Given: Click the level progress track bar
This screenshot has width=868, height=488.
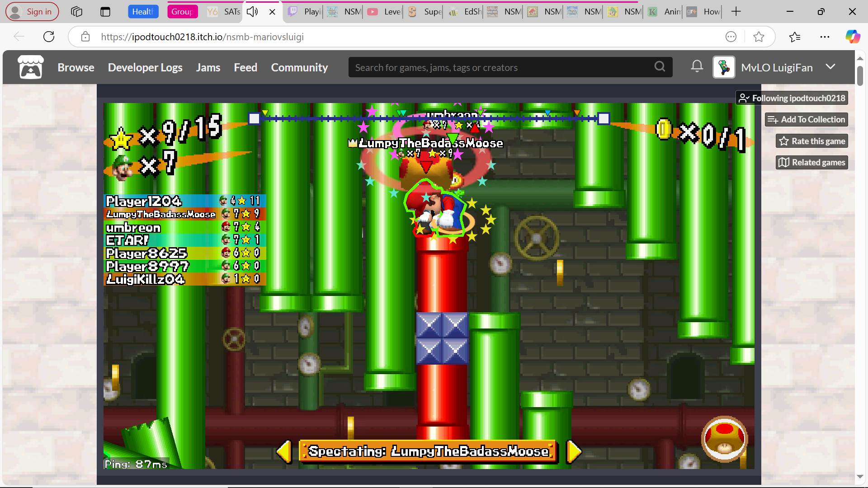Looking at the screenshot, I should coord(429,118).
